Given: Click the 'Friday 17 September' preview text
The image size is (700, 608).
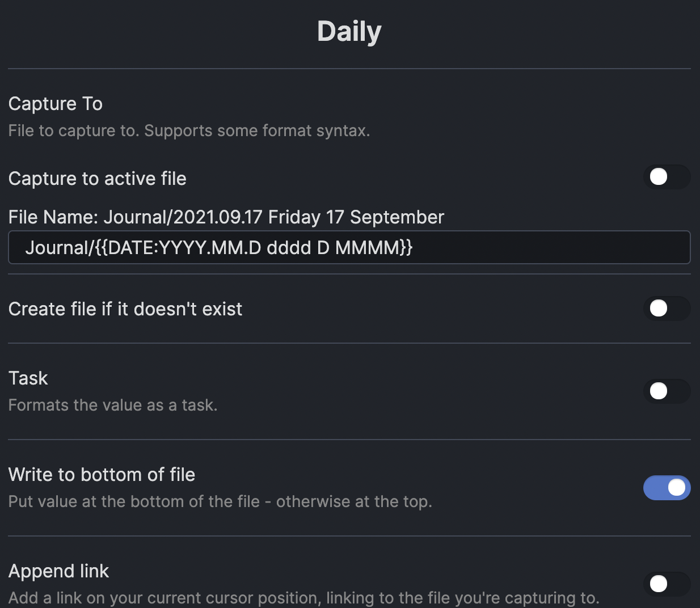Looking at the screenshot, I should click(x=356, y=217).
